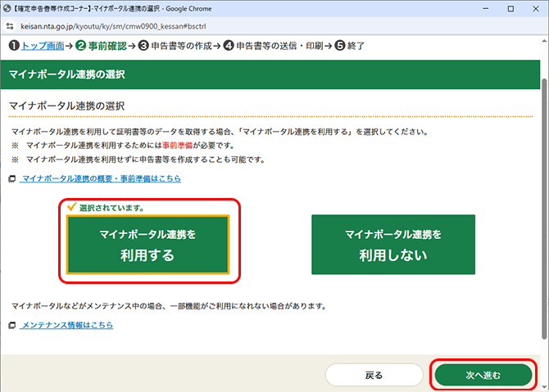Close the Chrome window
The width and height of the screenshot is (549, 392).
536,9
